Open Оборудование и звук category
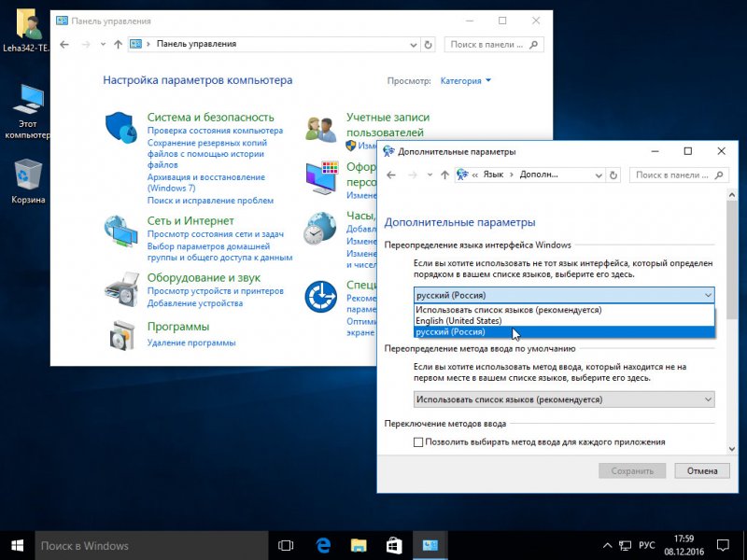The height and width of the screenshot is (560, 747). pos(204,277)
